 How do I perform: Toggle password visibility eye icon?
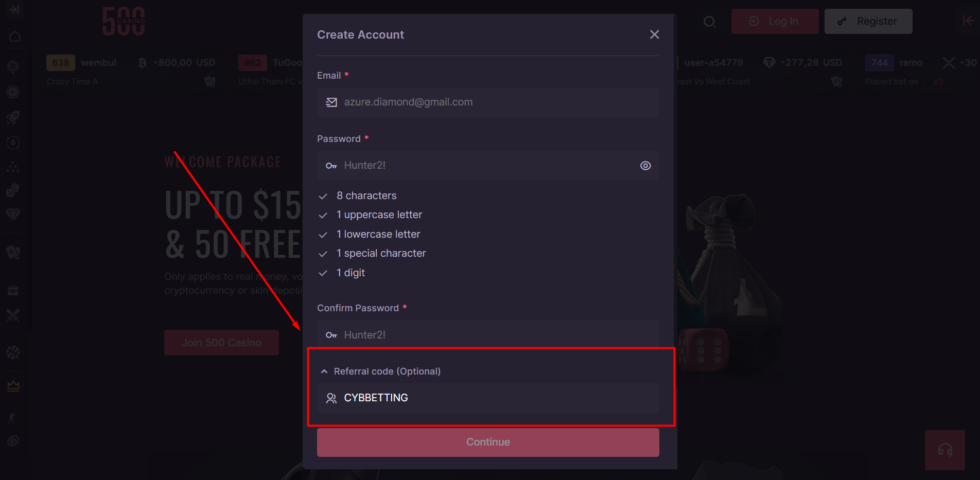click(x=645, y=166)
